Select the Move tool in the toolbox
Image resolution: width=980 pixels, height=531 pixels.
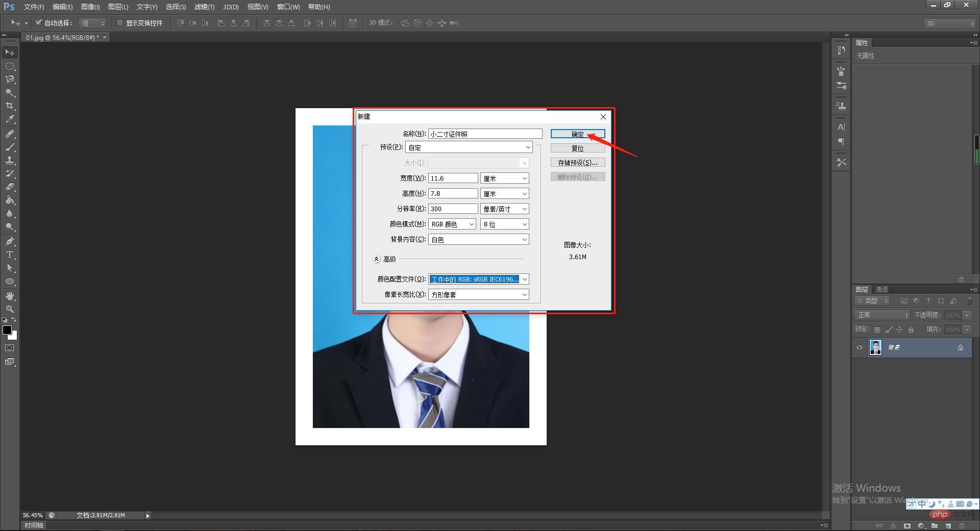click(10, 53)
